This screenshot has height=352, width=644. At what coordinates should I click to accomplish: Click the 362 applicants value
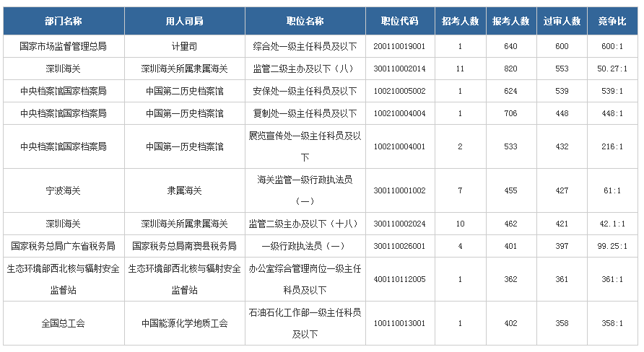pos(511,279)
